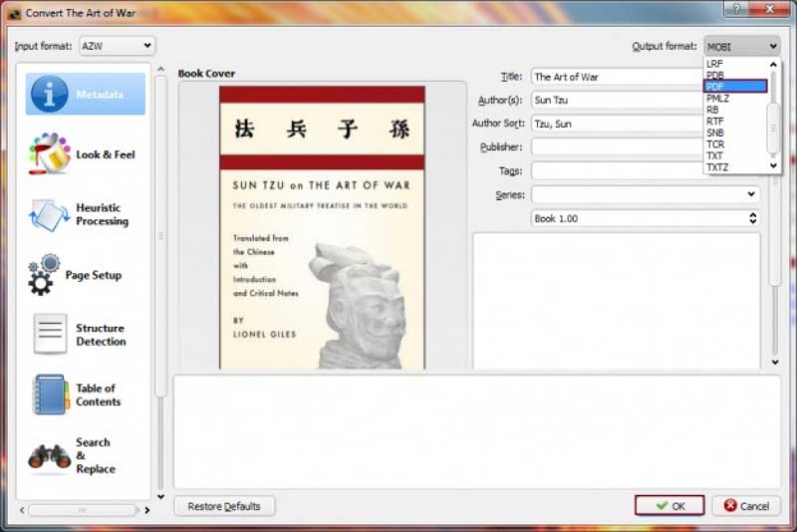Click the empty Publisher field

point(617,146)
